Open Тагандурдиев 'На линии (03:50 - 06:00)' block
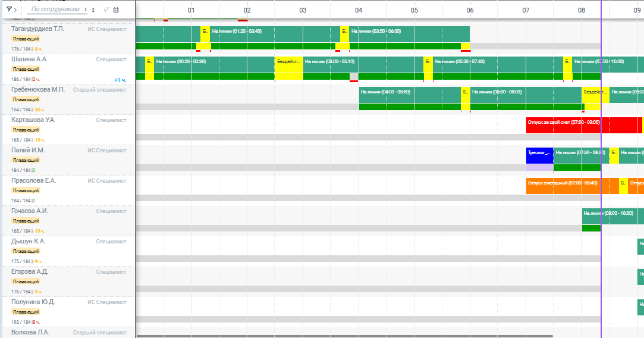The height and width of the screenshot is (338, 644). [410, 34]
